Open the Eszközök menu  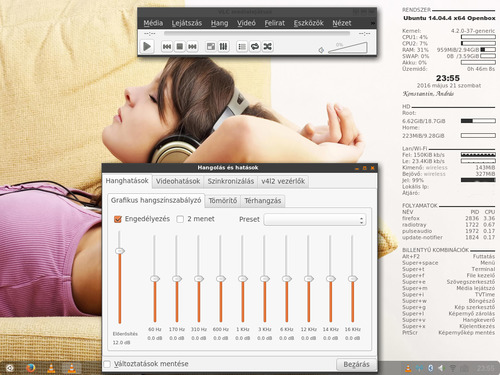309,23
